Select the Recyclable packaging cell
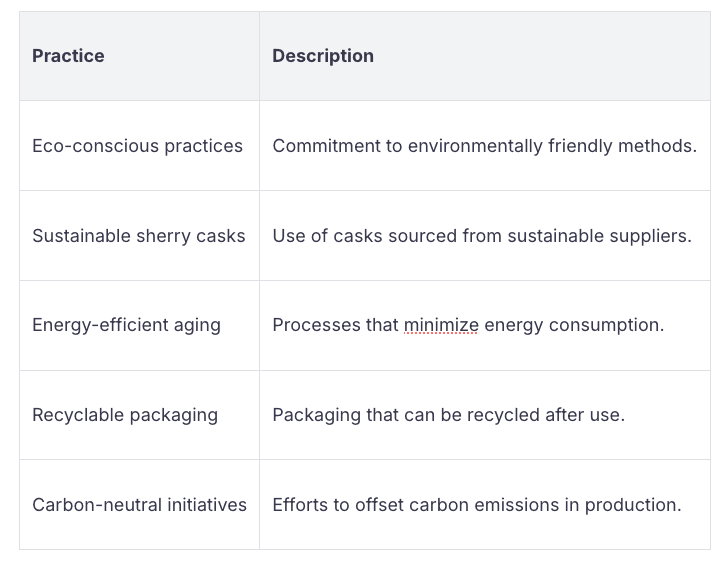The image size is (720, 570). pyautogui.click(x=125, y=415)
